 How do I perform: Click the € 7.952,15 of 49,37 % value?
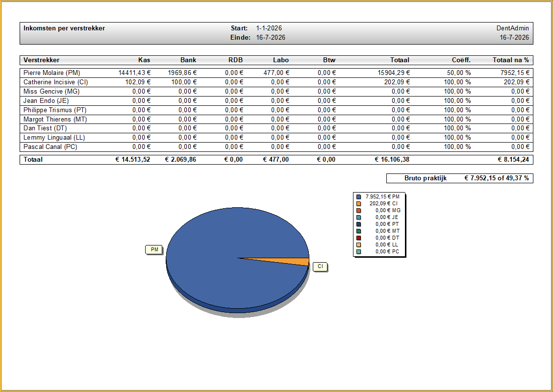click(497, 178)
